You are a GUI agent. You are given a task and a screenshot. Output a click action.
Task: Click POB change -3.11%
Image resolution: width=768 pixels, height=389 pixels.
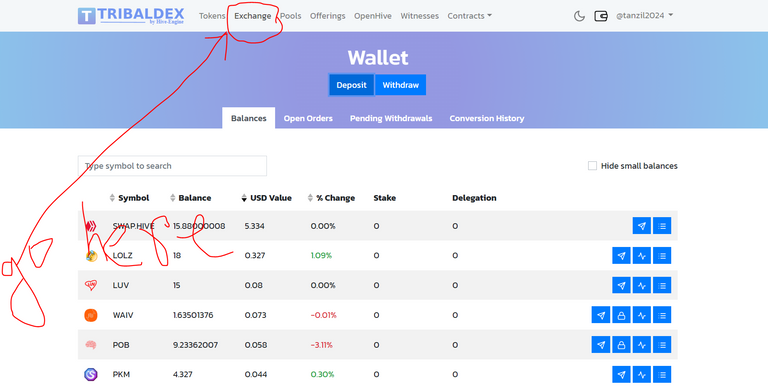tap(321, 345)
